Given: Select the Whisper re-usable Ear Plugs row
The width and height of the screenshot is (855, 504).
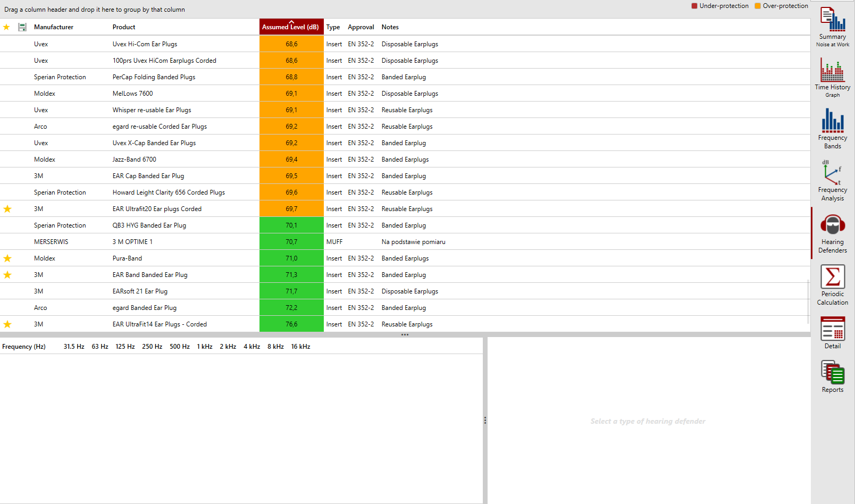Looking at the screenshot, I should (x=405, y=110).
